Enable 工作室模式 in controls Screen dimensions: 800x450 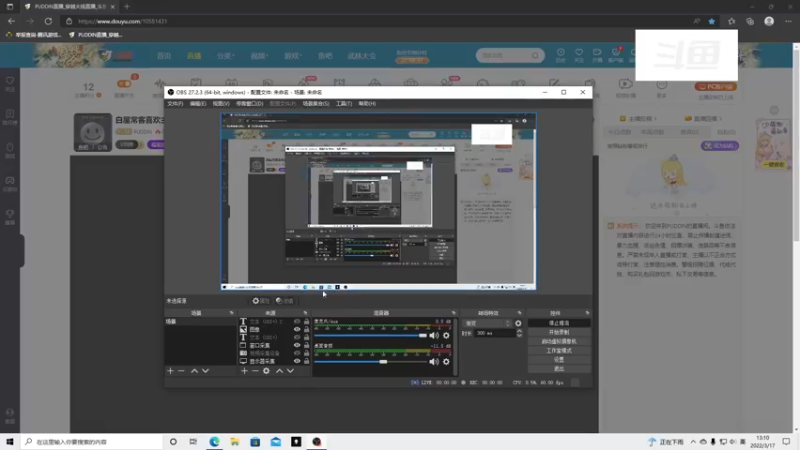point(559,351)
